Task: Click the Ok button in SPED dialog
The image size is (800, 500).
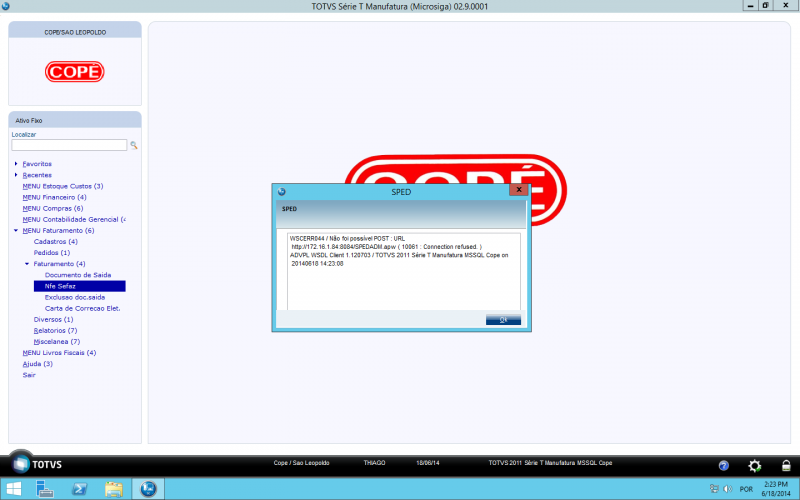Action: click(x=503, y=320)
